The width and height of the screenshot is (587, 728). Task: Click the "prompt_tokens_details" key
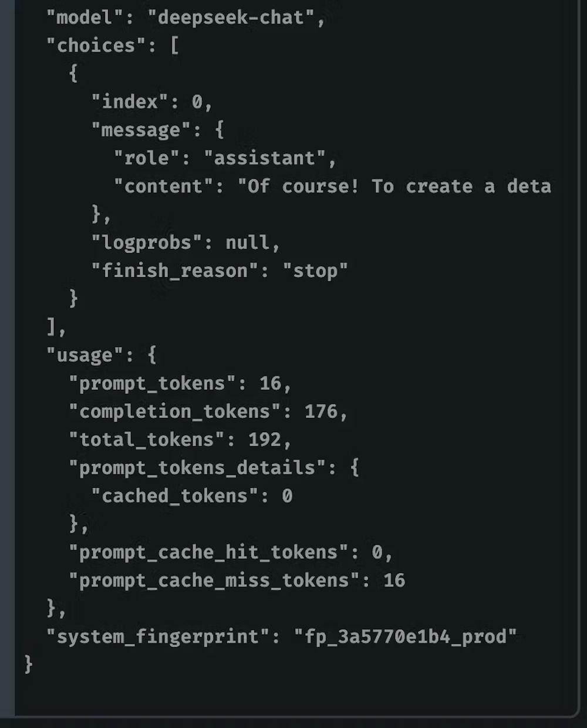click(x=197, y=469)
